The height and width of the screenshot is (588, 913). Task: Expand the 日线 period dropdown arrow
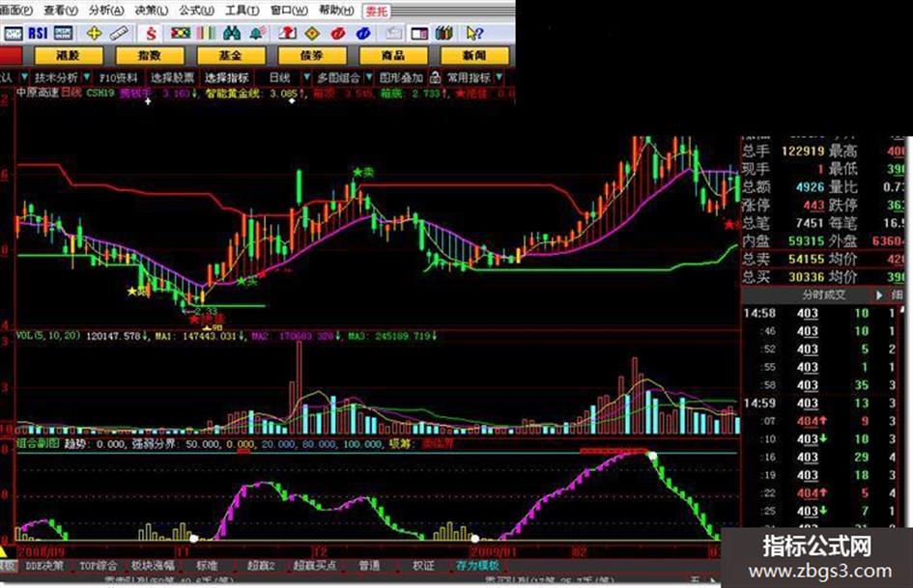point(307,77)
